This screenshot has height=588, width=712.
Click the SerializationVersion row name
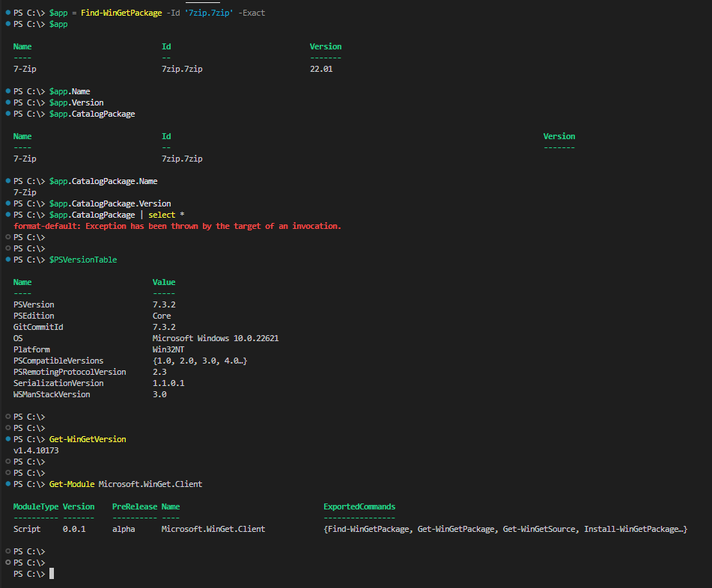58,383
